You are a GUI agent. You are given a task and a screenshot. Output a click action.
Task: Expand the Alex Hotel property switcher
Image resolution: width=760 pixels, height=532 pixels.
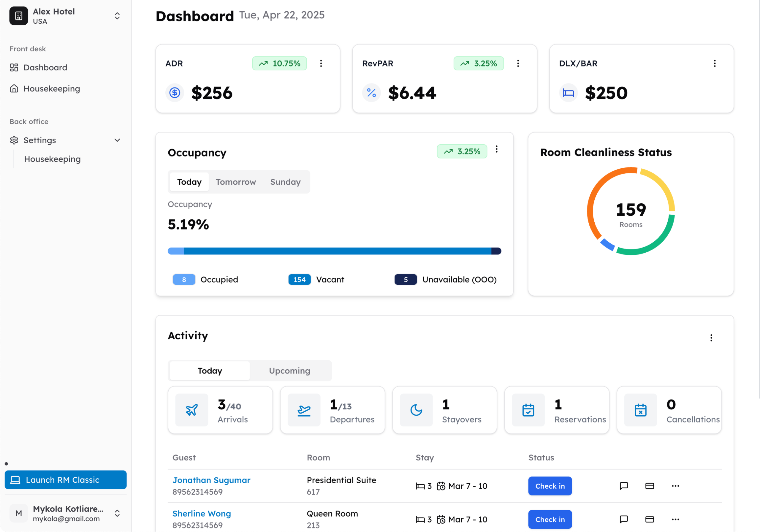tap(117, 16)
